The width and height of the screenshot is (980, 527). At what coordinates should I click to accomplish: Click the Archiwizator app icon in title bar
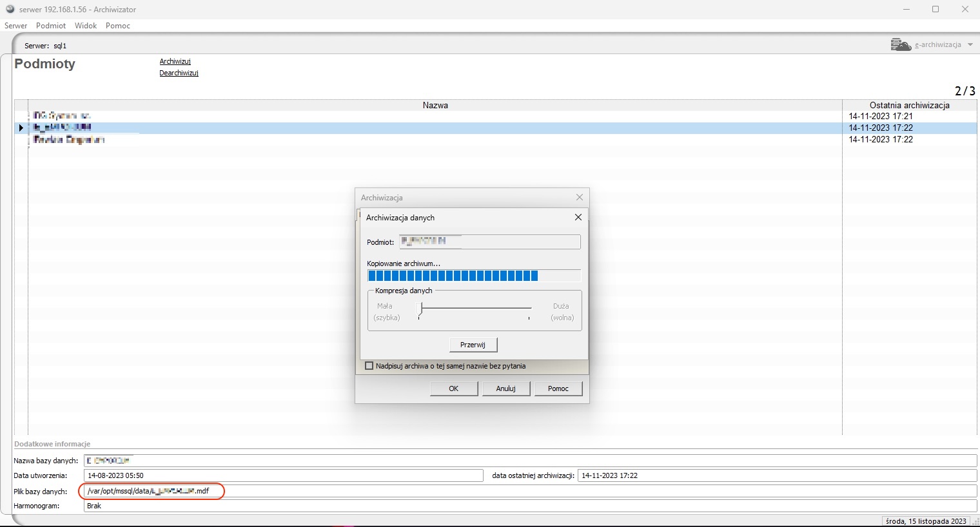(x=10, y=10)
